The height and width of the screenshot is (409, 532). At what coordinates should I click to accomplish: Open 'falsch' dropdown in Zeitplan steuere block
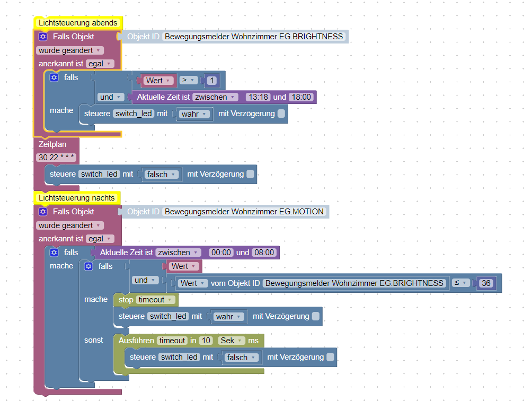(x=162, y=175)
